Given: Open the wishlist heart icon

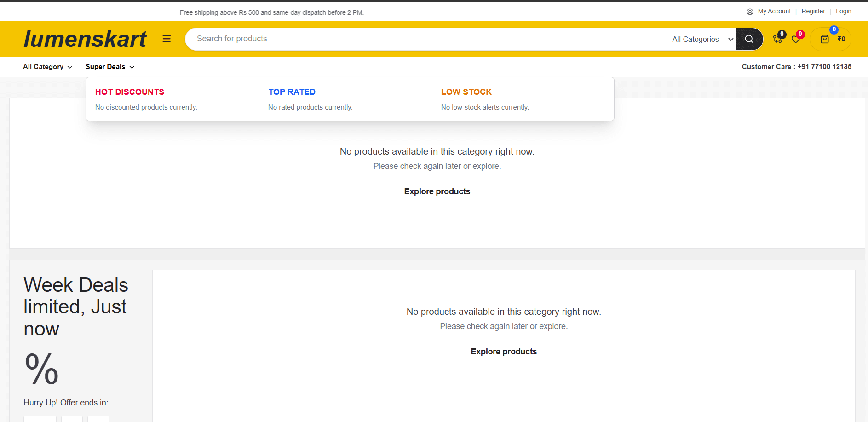Looking at the screenshot, I should point(796,40).
